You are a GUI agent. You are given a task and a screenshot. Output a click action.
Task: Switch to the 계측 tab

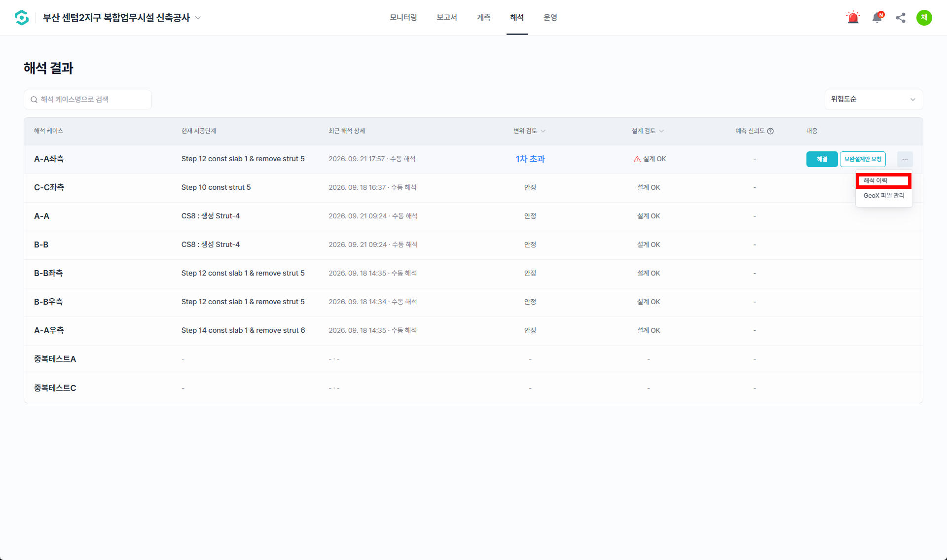click(x=483, y=18)
